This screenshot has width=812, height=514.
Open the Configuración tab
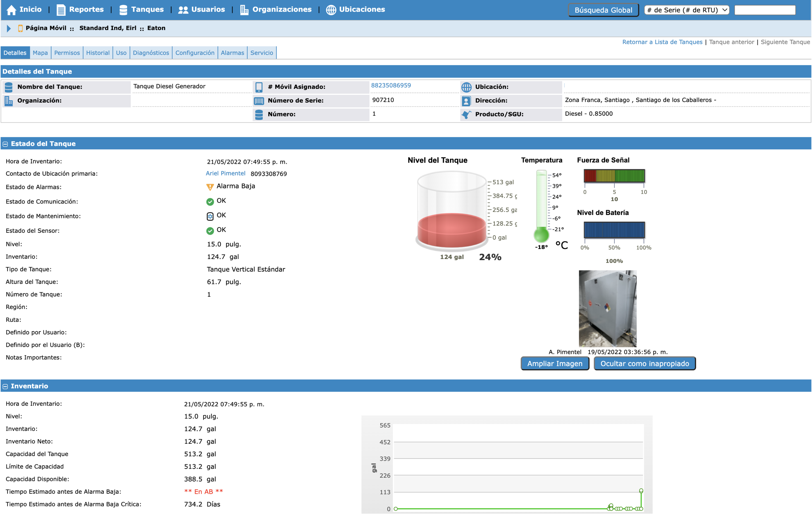195,53
